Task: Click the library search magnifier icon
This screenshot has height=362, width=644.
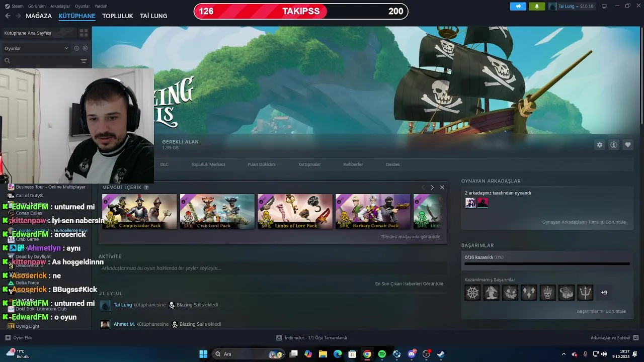Action: tap(7, 61)
